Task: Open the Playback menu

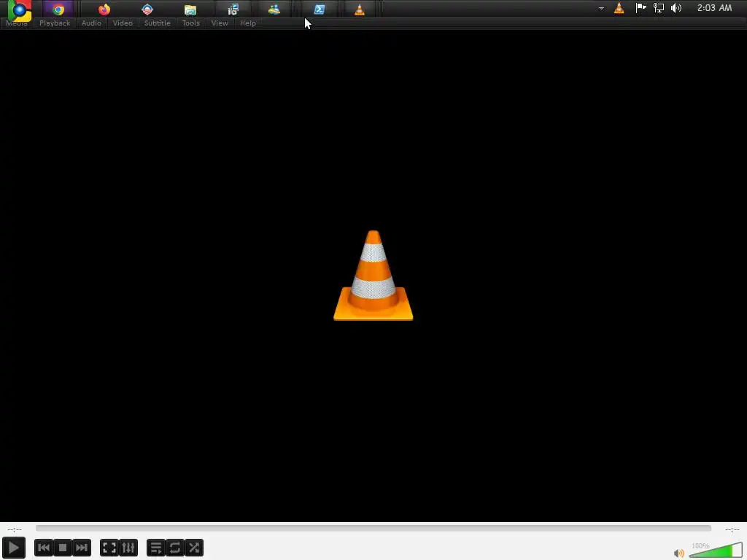Action: coord(55,23)
